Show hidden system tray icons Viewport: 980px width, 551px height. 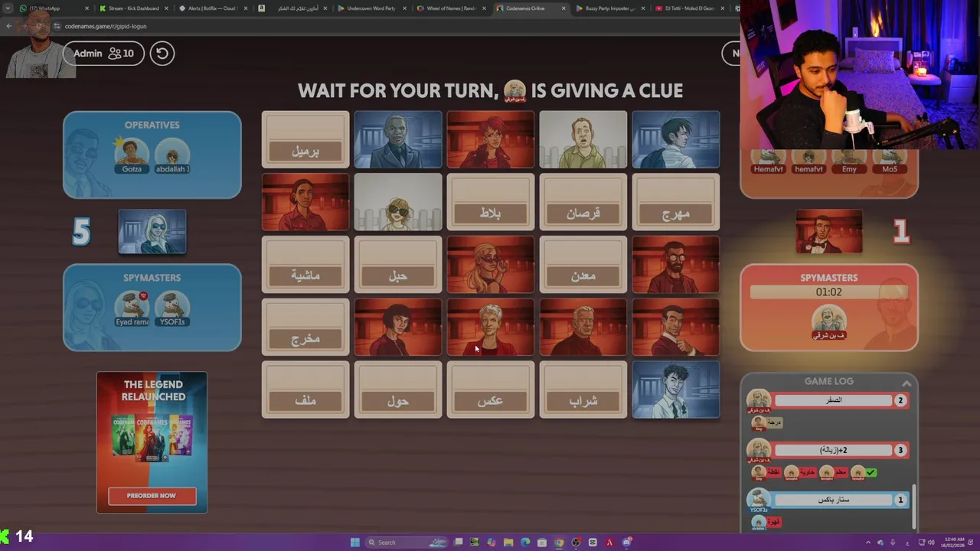click(x=867, y=543)
